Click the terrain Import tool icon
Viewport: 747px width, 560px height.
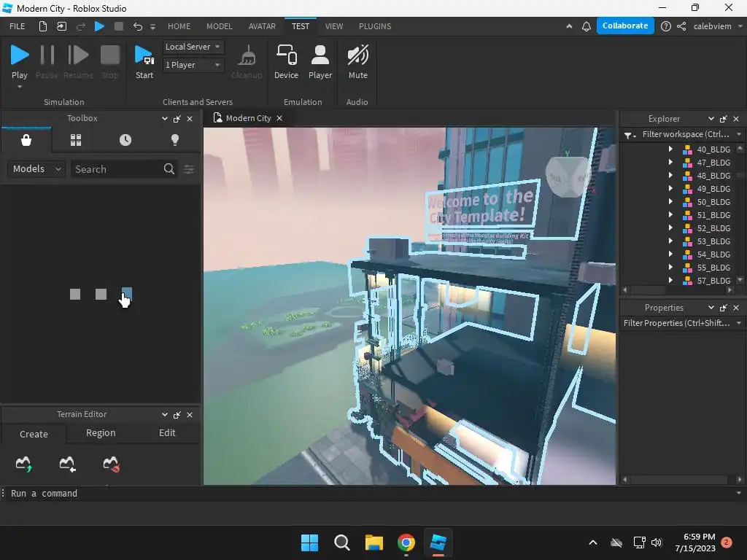point(67,464)
